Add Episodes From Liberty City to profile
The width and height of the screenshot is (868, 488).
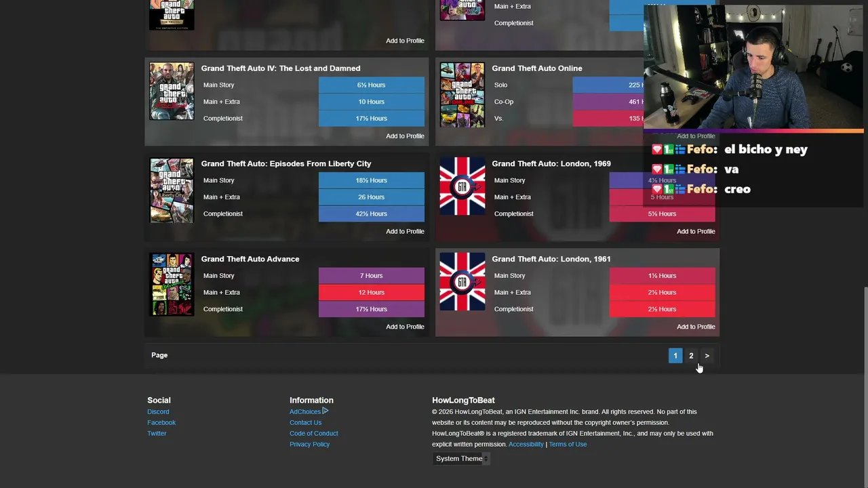[x=405, y=232]
